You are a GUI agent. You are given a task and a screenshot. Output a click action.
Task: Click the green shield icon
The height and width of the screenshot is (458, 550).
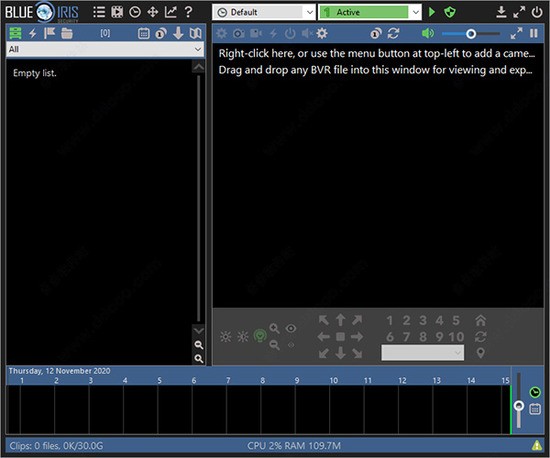pos(450,12)
